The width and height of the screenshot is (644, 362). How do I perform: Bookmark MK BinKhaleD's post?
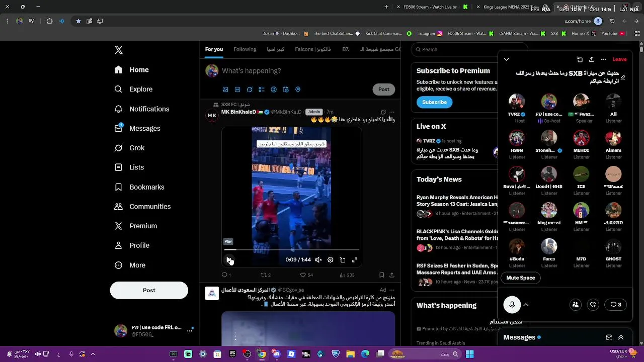pyautogui.click(x=381, y=275)
